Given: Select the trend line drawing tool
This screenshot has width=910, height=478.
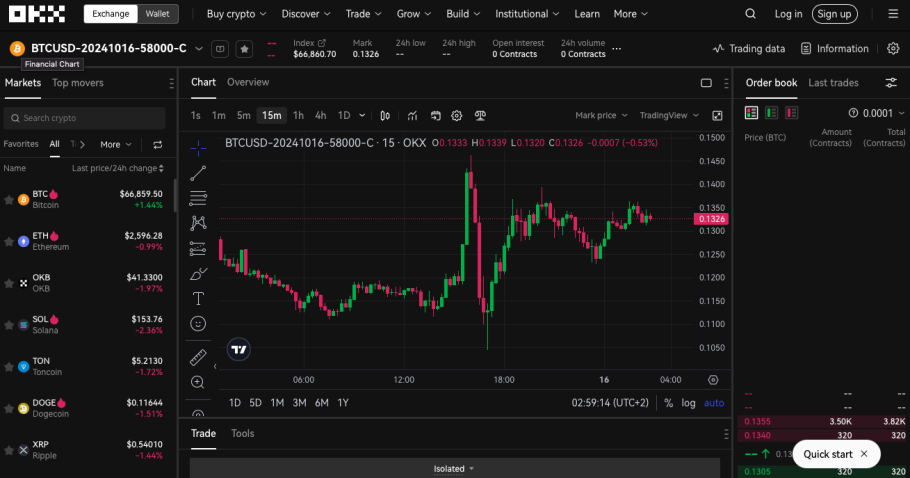Looking at the screenshot, I should click(198, 173).
